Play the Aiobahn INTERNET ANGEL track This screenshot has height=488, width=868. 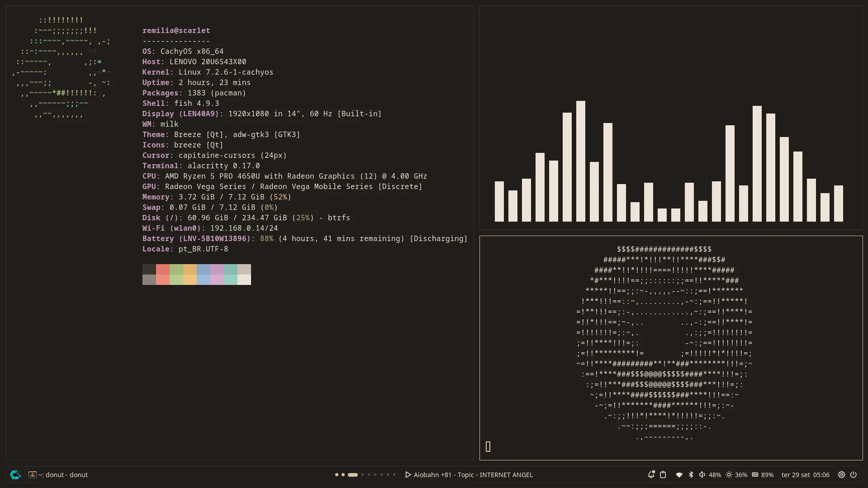[408, 475]
